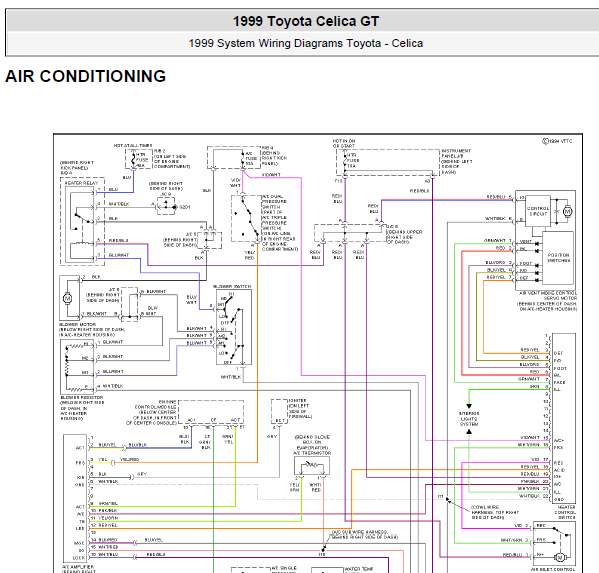Click the Position Switches box
This screenshot has width=599, height=573.
[558, 258]
